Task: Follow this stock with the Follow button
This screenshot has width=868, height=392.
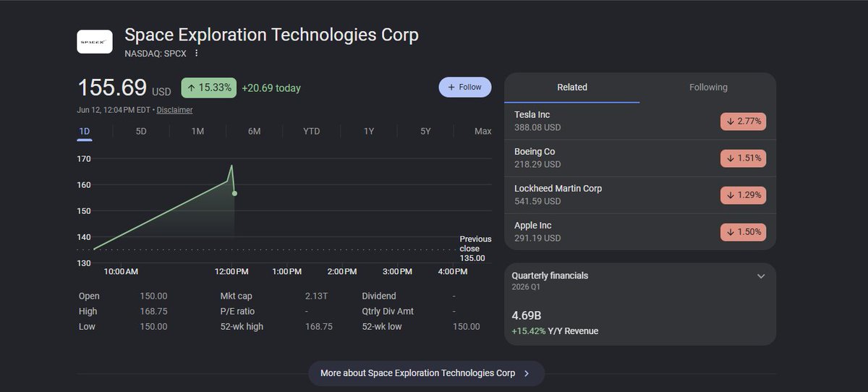Action: click(x=465, y=87)
